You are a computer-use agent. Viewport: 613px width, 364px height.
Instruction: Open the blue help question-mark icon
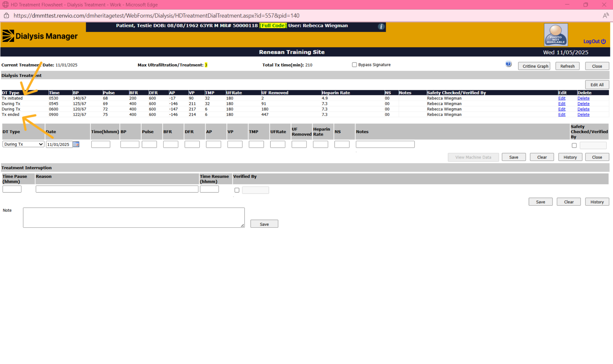click(x=508, y=64)
